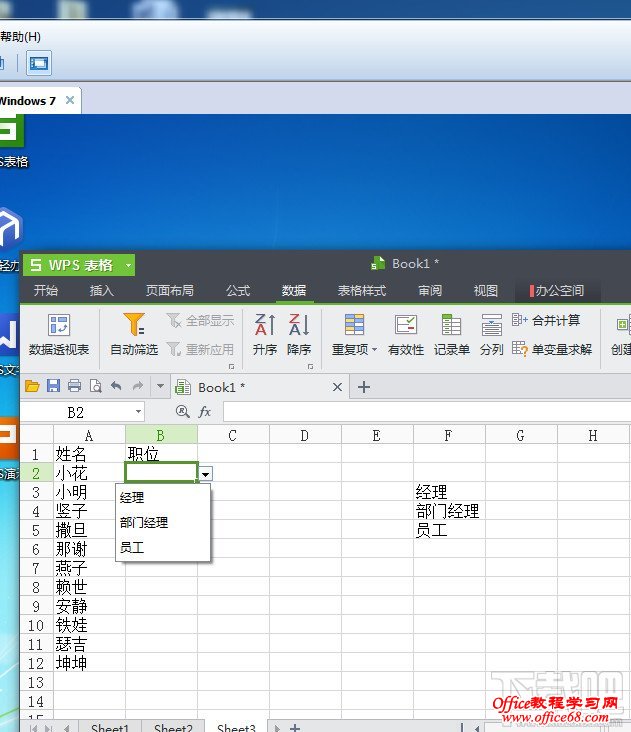Add a new document tab with plus
631x732 pixels.
point(364,387)
